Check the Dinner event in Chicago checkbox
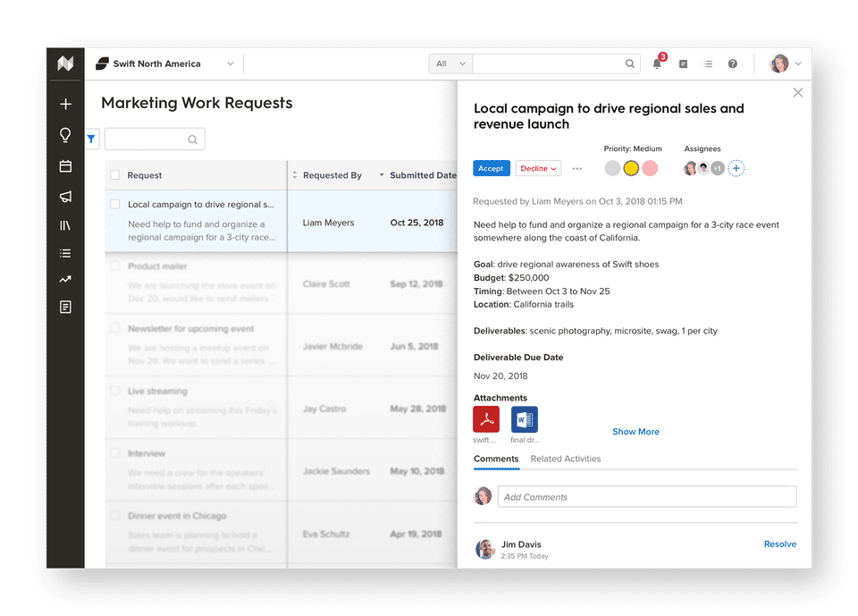This screenshot has height=616, width=858. (115, 515)
